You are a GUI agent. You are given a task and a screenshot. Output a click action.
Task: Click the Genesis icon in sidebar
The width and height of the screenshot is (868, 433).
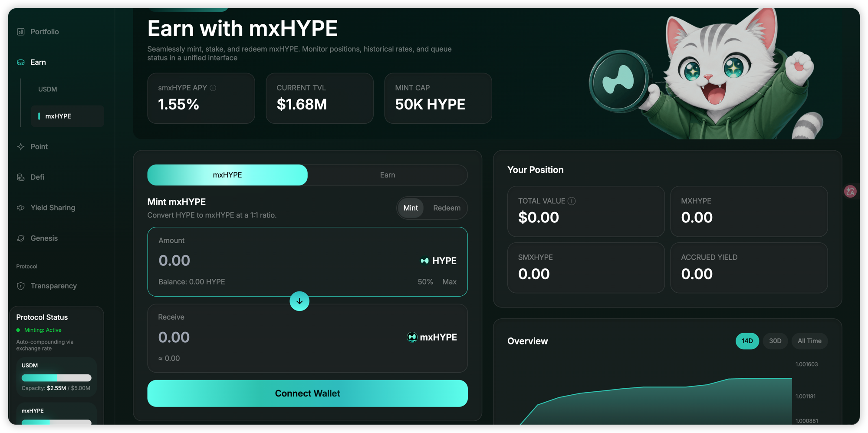coord(20,238)
